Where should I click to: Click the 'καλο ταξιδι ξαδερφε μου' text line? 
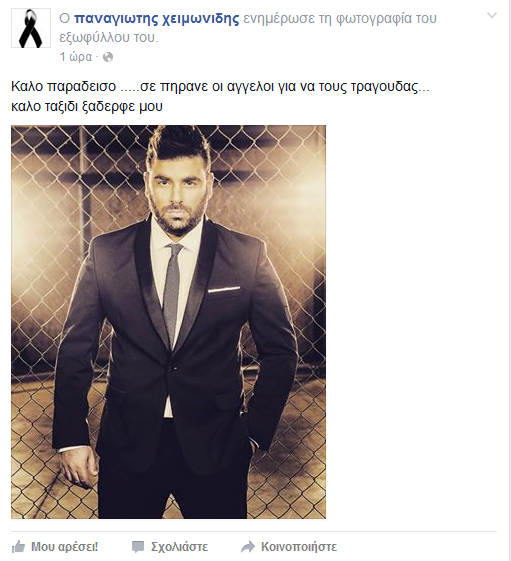pyautogui.click(x=87, y=106)
